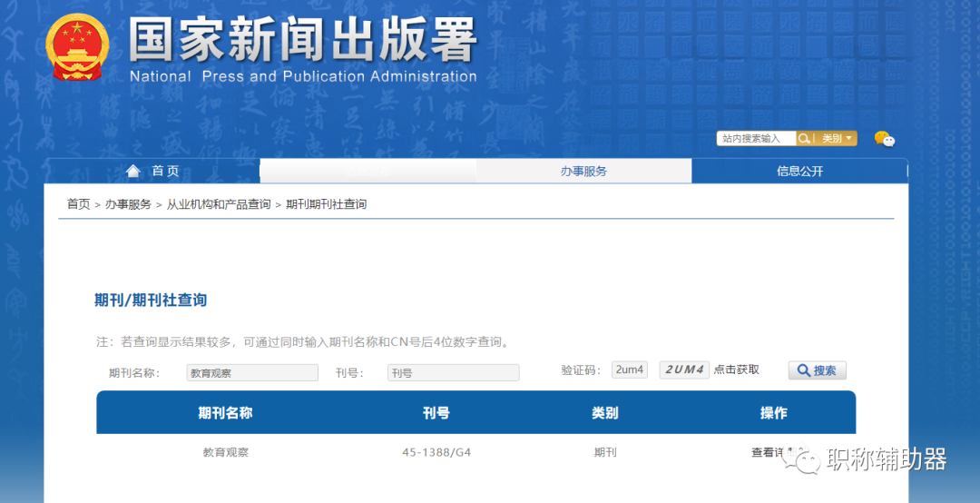980x503 pixels.
Task: Click the 国家新闻出版署 site title
Action: (x=303, y=39)
